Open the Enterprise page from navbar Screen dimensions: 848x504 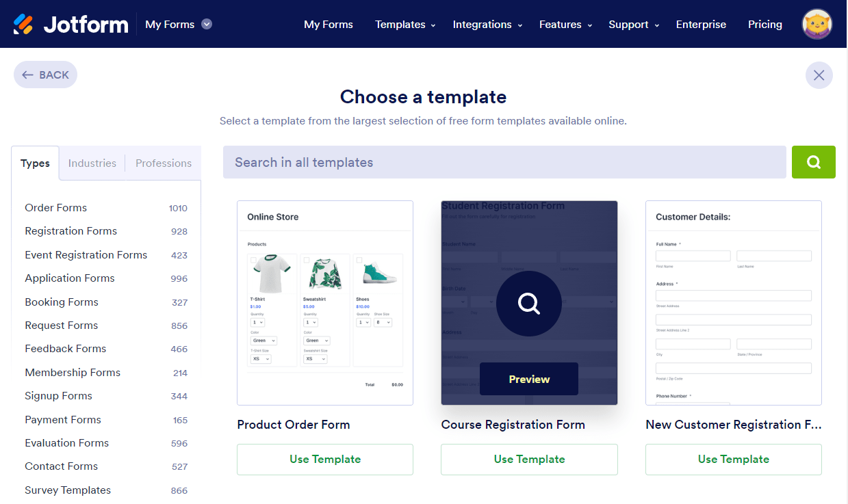pos(701,25)
